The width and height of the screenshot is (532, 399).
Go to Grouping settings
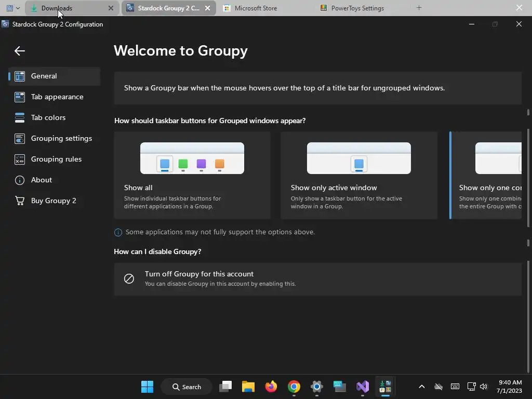pyautogui.click(x=54, y=138)
